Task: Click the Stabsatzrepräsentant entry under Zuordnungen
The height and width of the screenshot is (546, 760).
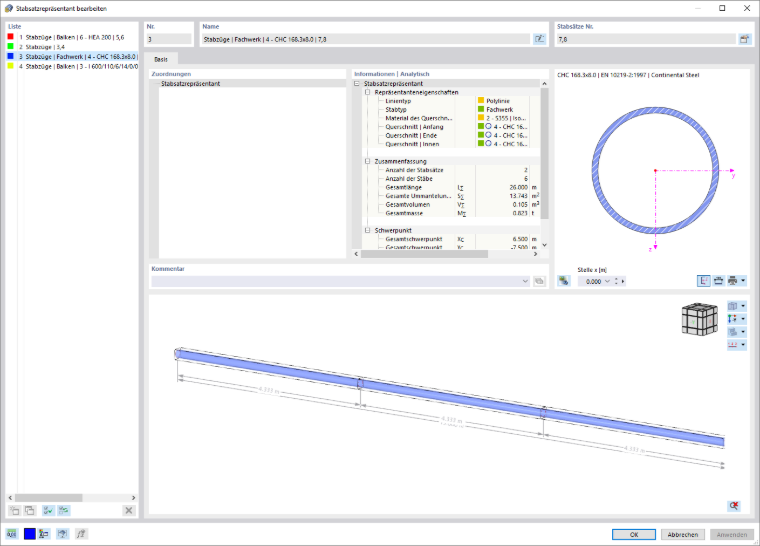Action: 190,84
